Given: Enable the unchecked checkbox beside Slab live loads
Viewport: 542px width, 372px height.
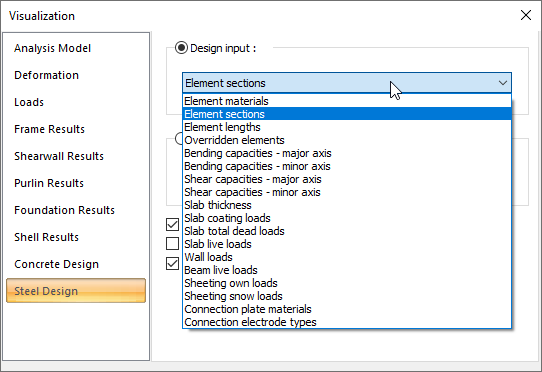Looking at the screenshot, I should point(172,243).
